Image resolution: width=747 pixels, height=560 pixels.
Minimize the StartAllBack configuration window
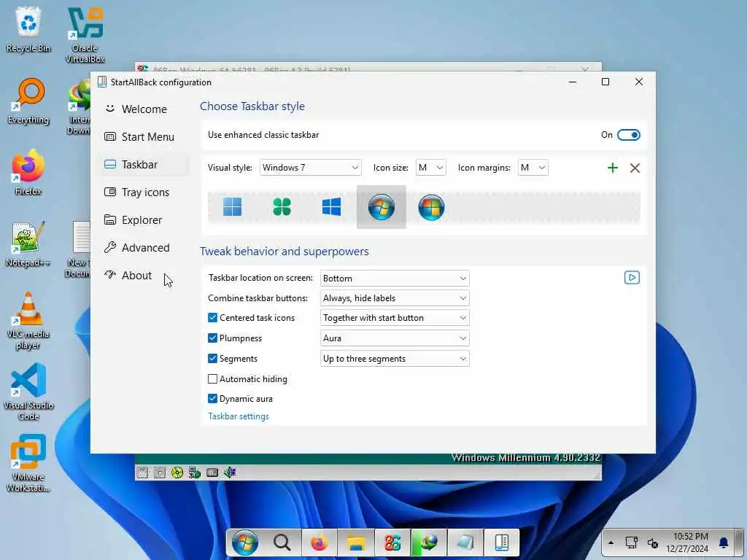(573, 82)
